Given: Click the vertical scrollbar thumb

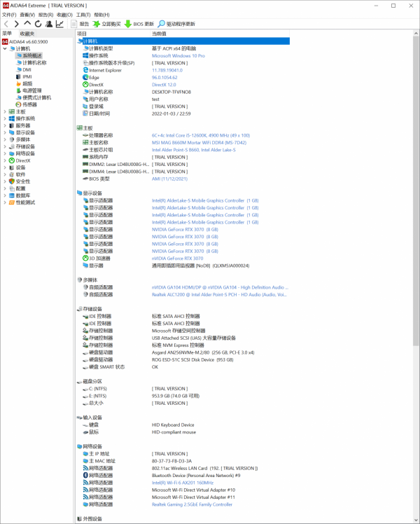Looking at the screenshot, I should tap(416, 191).
